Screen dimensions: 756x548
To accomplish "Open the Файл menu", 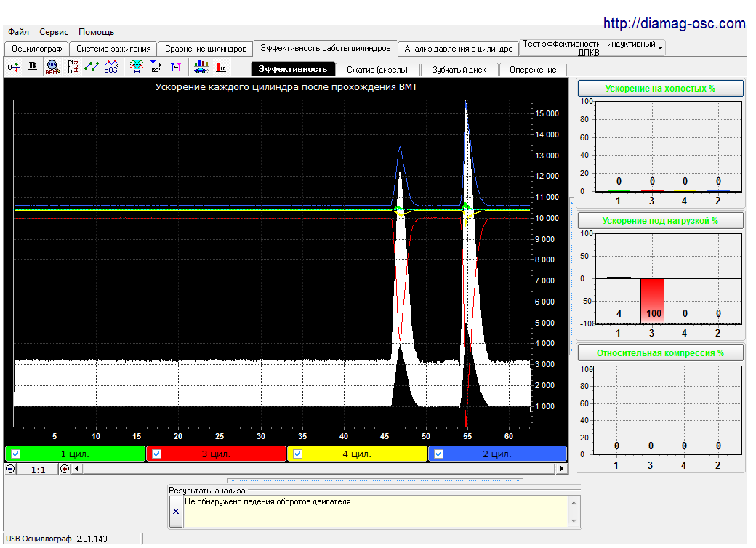I will click(18, 32).
